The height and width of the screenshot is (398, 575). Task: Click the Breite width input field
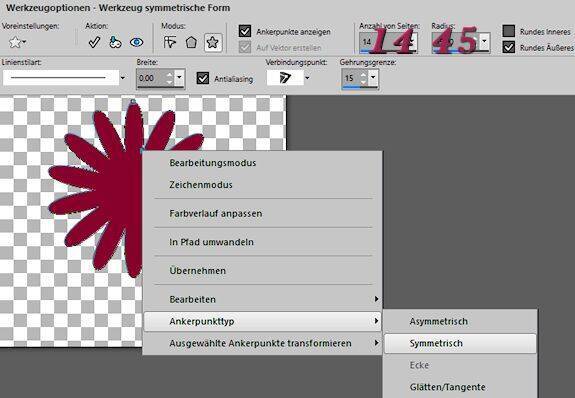(x=151, y=78)
